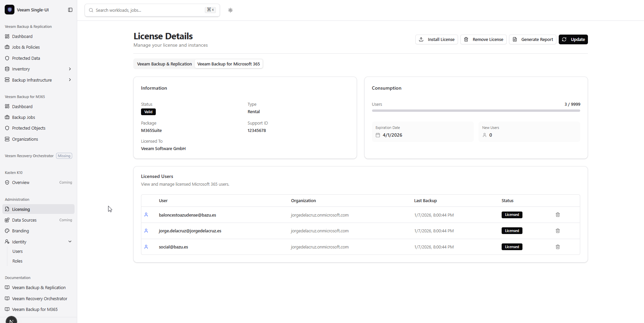Screen dimensions: 644x323
Task: Focus the Search workloads, jobs input
Action: [x=149, y=10]
